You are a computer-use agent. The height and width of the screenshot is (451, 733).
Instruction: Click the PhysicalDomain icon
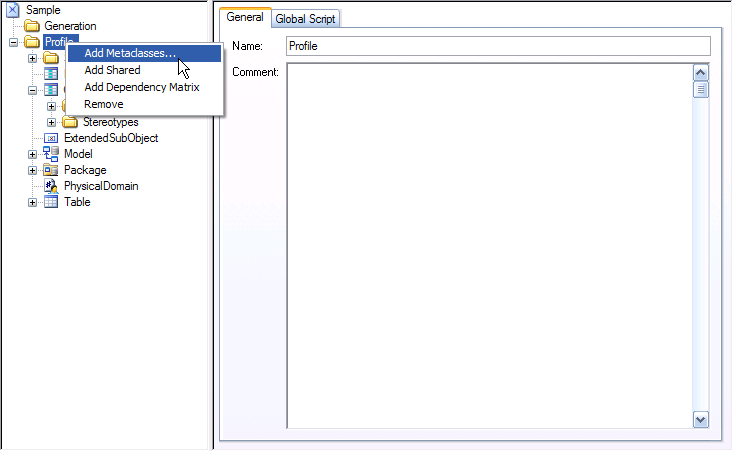point(51,186)
